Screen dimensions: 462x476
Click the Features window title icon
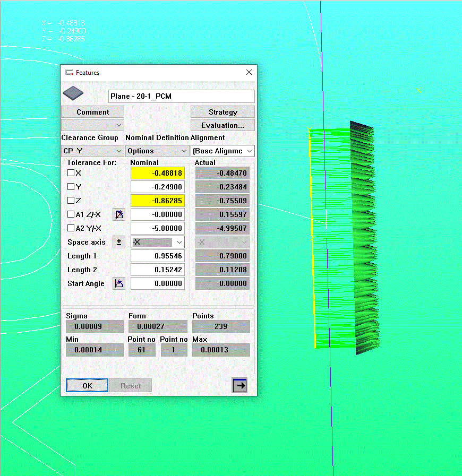pyautogui.click(x=69, y=73)
